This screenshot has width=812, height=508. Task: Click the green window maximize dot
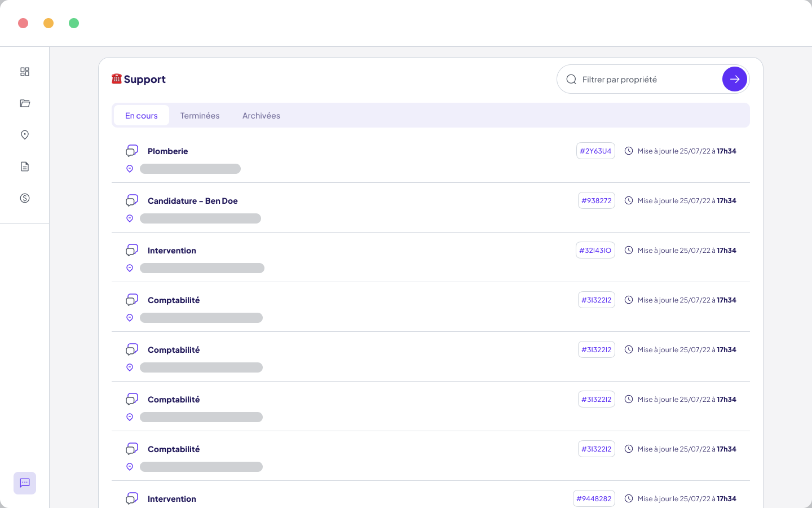pyautogui.click(x=74, y=23)
